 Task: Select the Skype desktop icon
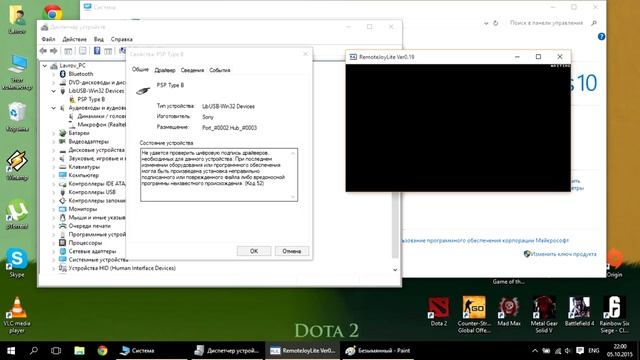17,262
